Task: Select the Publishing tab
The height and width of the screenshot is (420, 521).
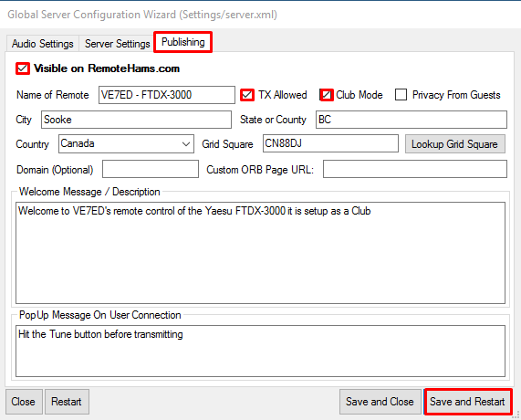Action: [x=182, y=42]
